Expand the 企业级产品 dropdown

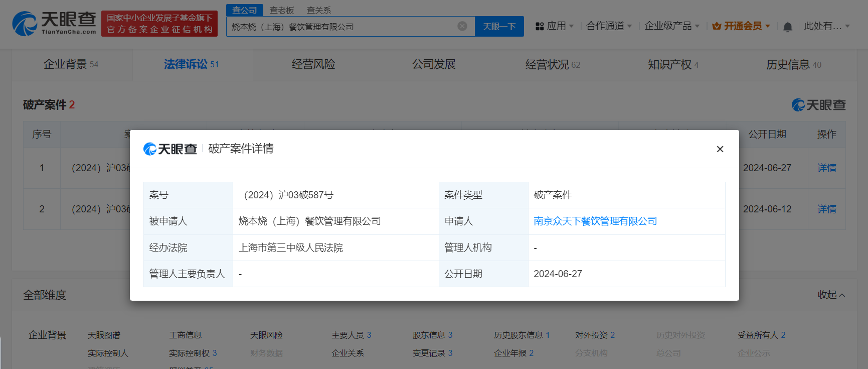click(x=671, y=26)
